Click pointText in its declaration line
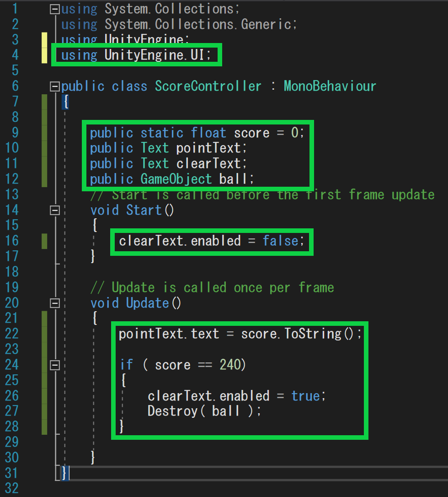Screen dimensions: 448x497 [208, 148]
